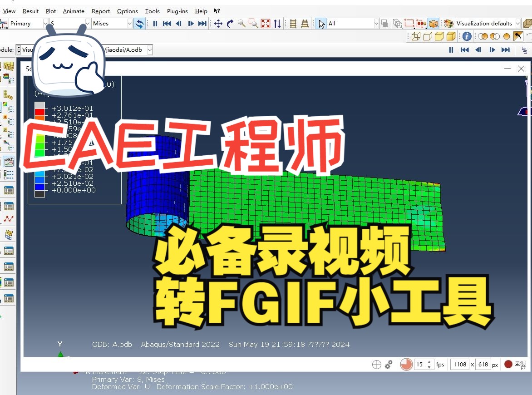Screen dimensions: 532x395
Task: Click the Auto-fit view icon
Action: 266,24
